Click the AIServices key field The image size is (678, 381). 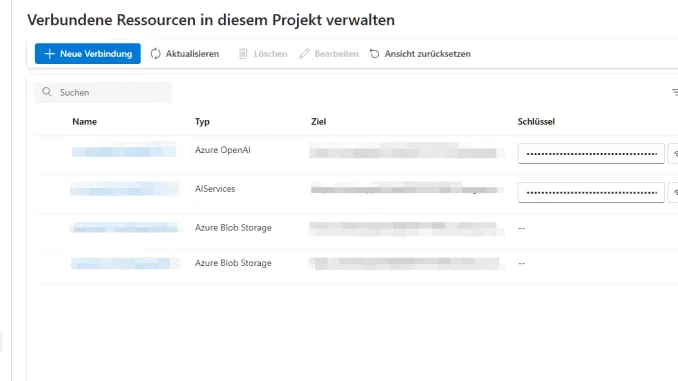(591, 192)
